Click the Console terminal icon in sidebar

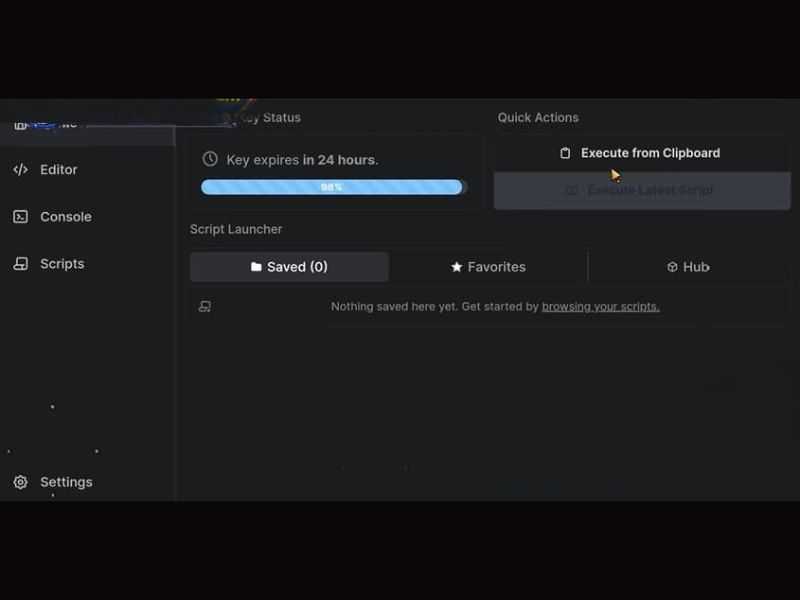(20, 217)
